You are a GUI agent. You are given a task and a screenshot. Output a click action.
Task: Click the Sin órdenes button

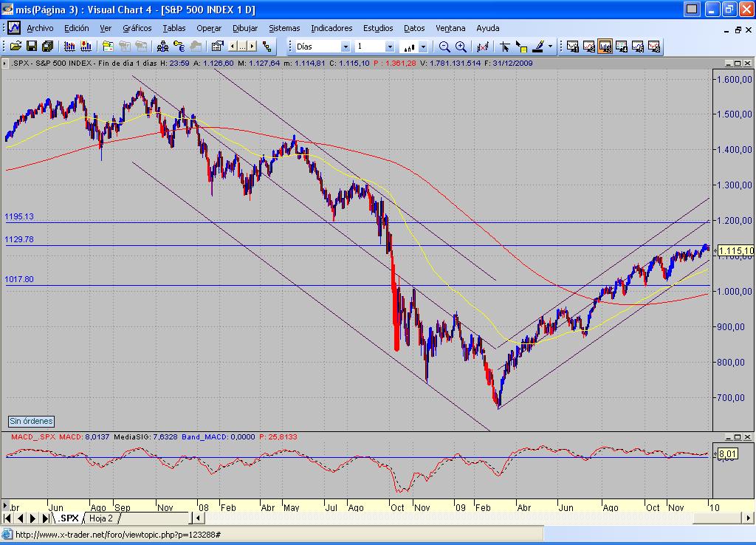point(31,421)
